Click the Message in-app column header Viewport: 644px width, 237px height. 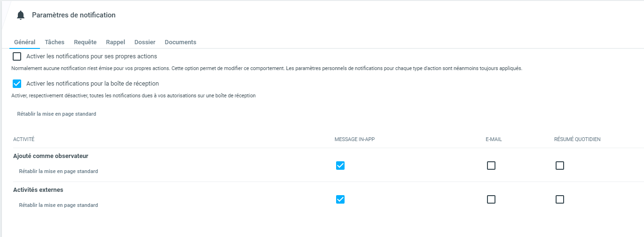click(x=355, y=140)
